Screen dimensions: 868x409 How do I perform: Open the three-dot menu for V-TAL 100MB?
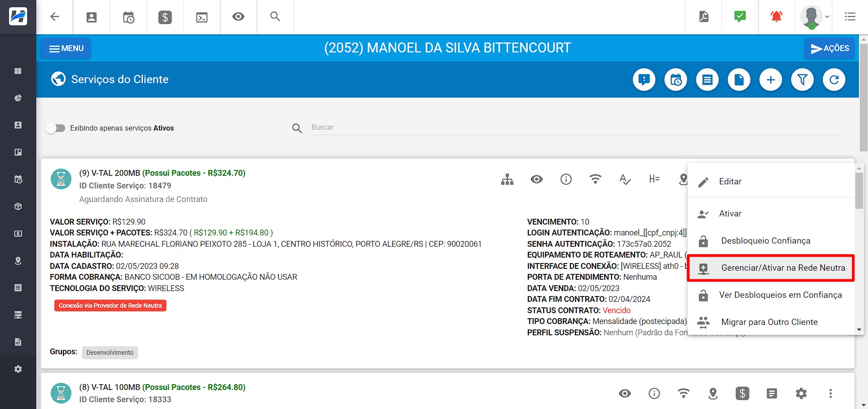(830, 394)
